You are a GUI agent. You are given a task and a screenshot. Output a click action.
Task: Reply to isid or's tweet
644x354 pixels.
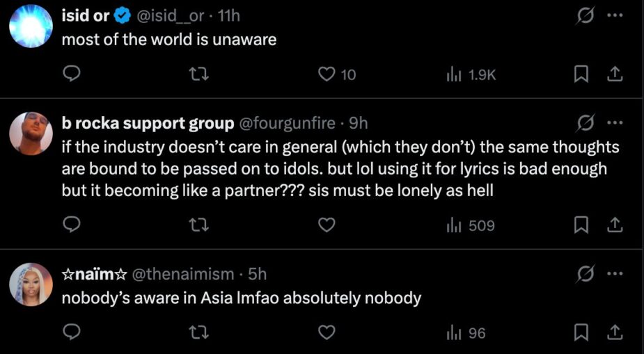(73, 74)
